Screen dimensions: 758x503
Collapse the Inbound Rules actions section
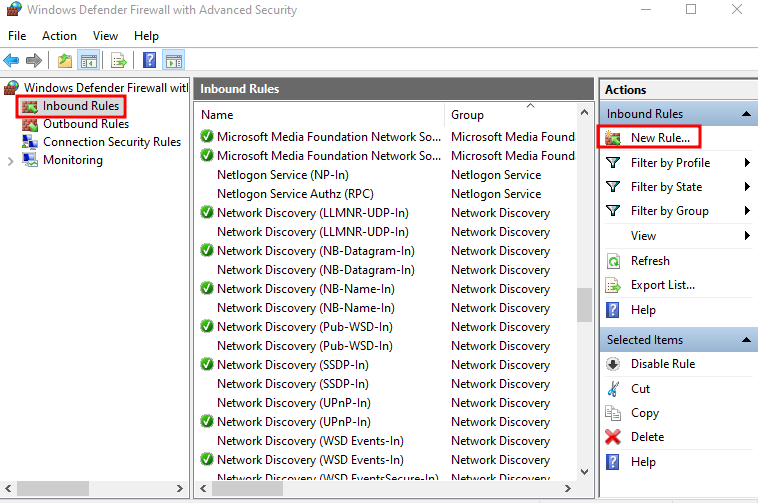click(746, 114)
